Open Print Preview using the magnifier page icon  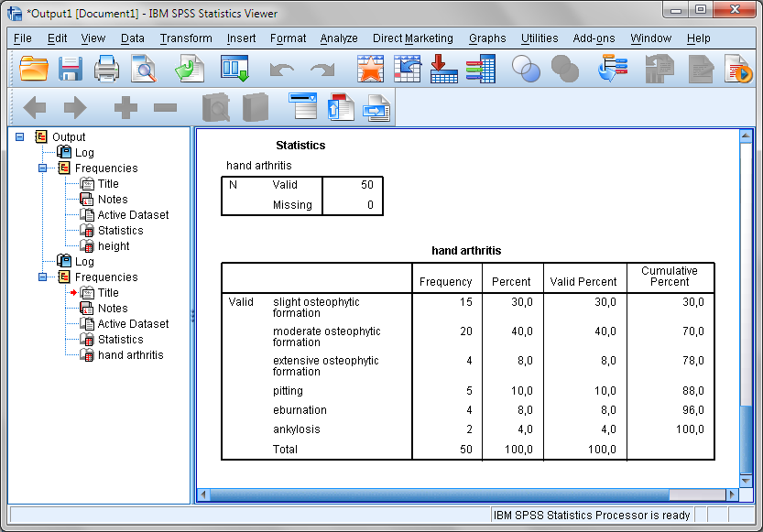click(x=144, y=69)
